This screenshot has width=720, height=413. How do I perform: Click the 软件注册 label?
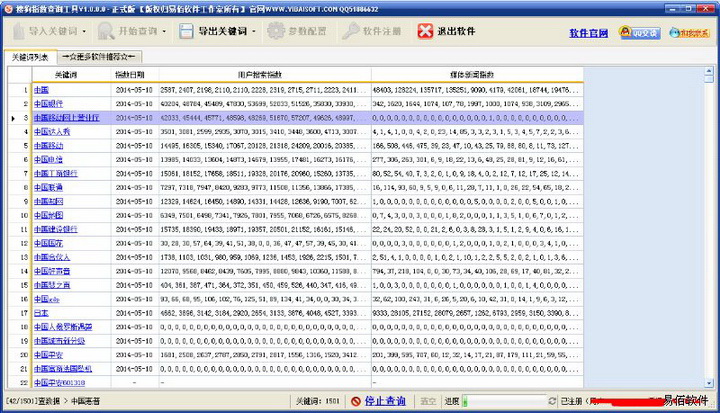pyautogui.click(x=382, y=31)
